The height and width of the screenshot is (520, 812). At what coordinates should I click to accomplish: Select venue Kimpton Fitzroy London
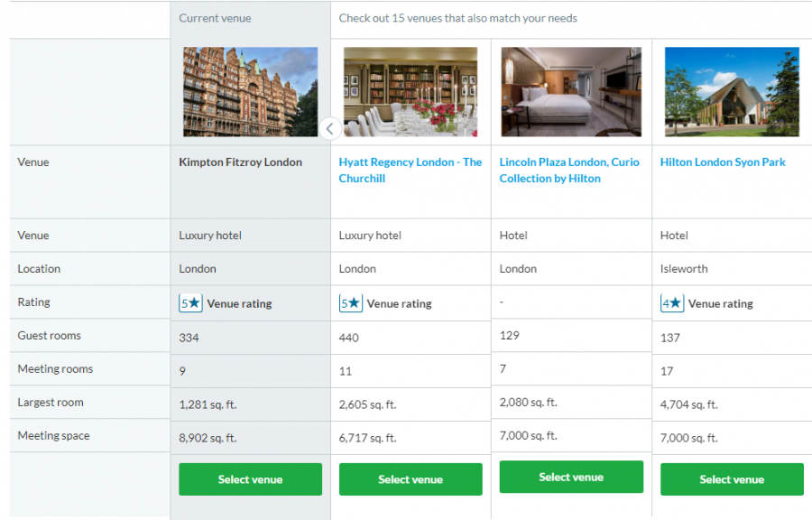pyautogui.click(x=251, y=479)
